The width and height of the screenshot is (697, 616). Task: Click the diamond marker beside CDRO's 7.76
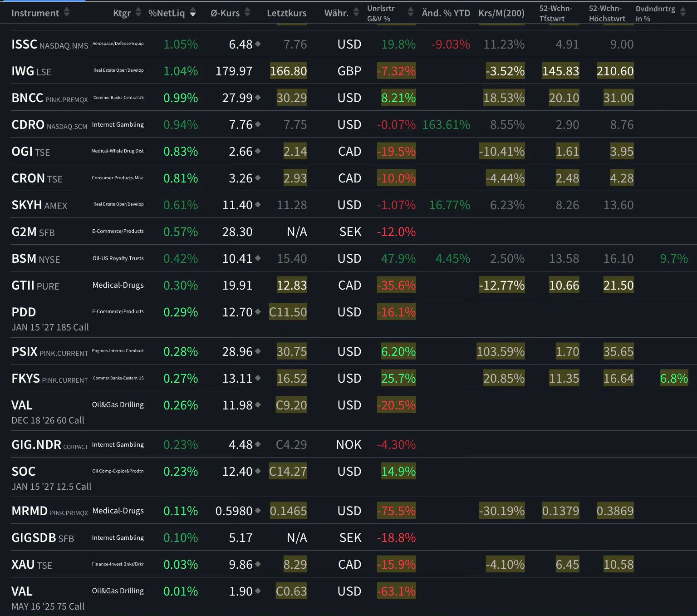(258, 124)
